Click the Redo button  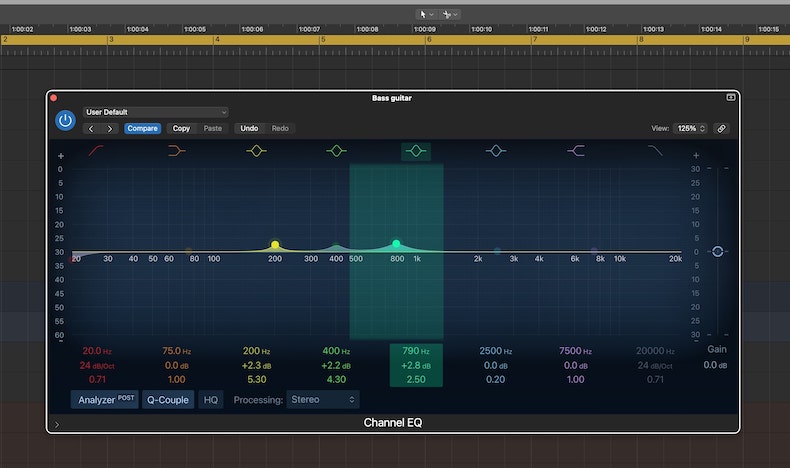(x=280, y=128)
